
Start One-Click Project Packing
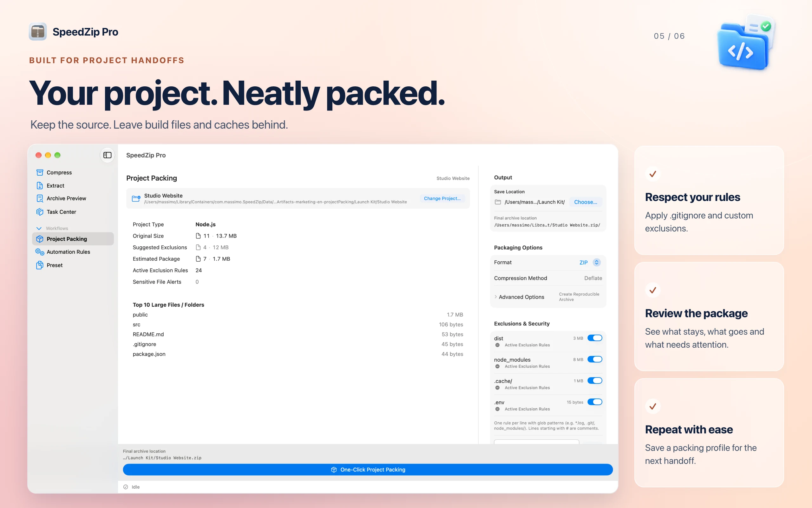point(368,469)
